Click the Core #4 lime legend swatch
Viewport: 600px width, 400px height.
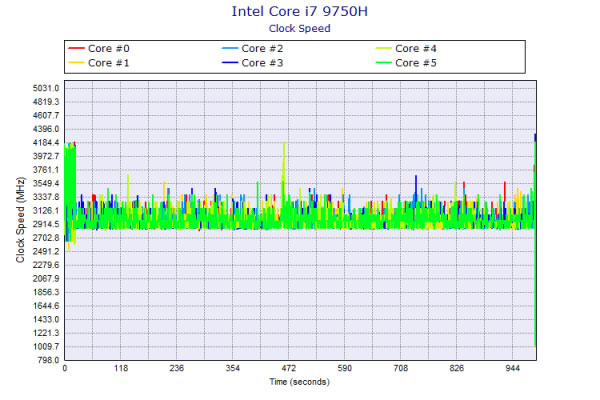(x=383, y=48)
